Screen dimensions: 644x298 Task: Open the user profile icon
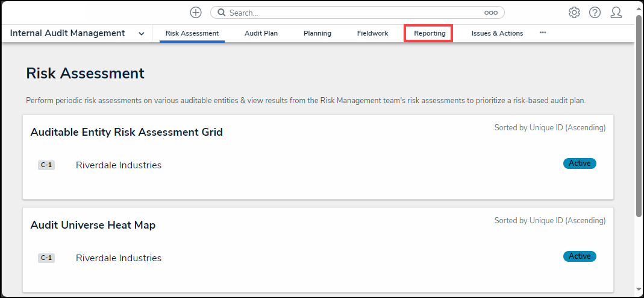point(616,13)
